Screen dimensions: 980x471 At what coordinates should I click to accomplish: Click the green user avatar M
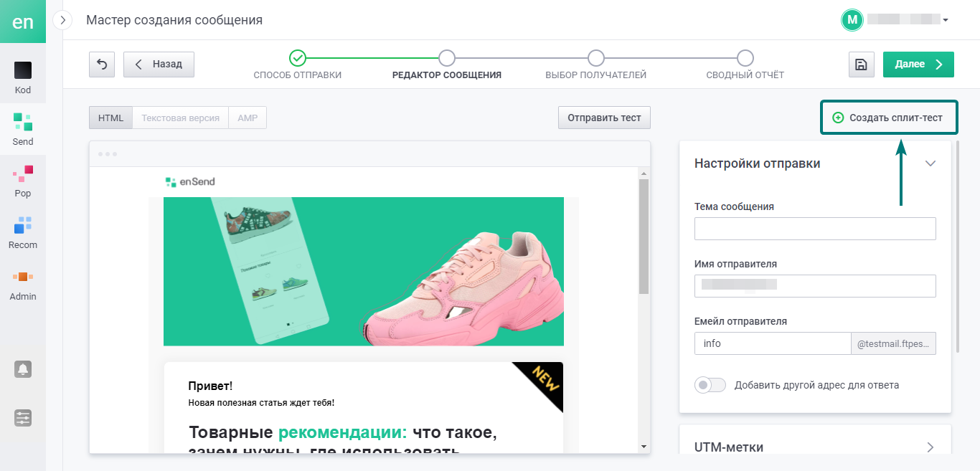852,20
